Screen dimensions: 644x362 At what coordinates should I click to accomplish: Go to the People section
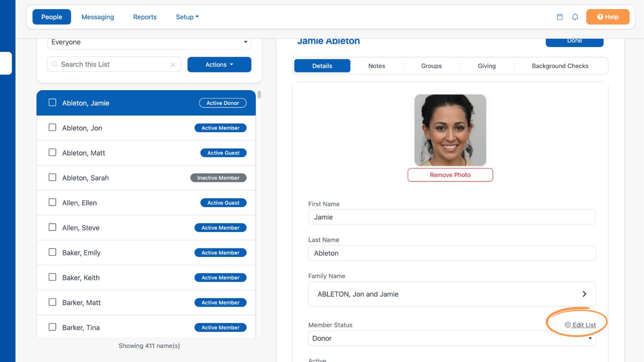click(52, 17)
